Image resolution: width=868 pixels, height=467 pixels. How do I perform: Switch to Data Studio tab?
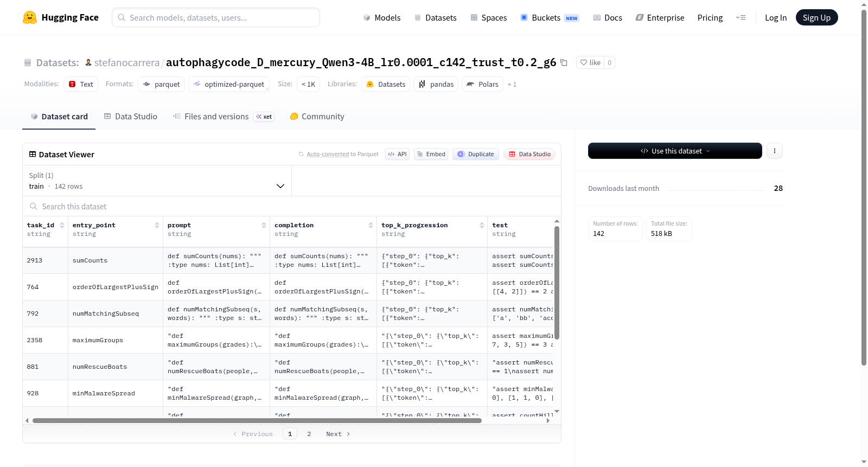pyautogui.click(x=131, y=117)
